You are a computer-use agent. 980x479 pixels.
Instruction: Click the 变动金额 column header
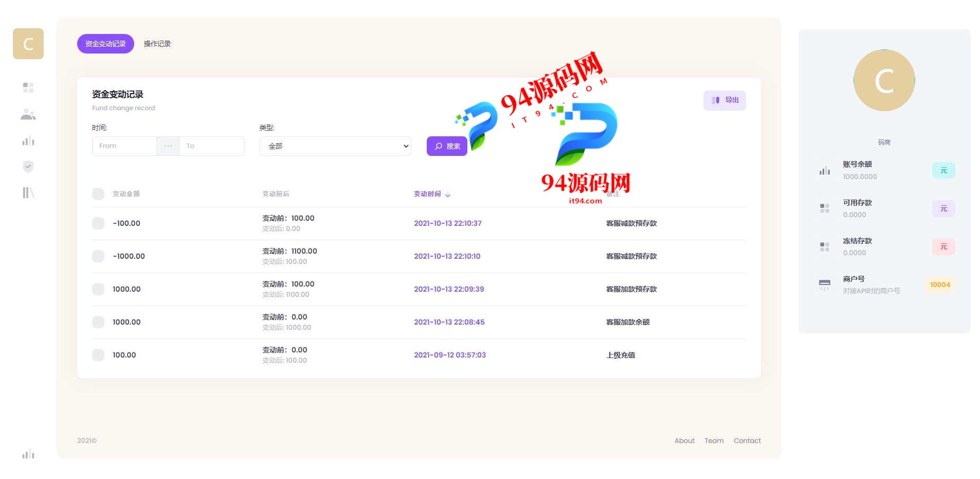pos(126,194)
